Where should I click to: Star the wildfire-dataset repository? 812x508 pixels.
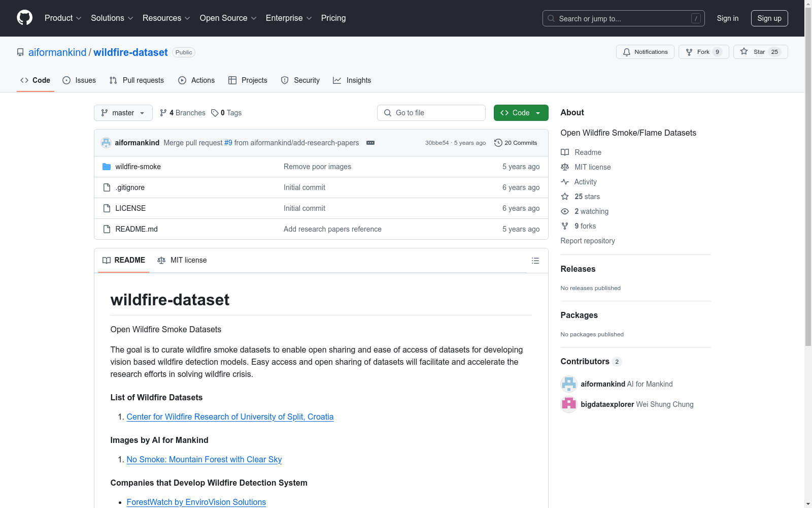[x=760, y=52]
